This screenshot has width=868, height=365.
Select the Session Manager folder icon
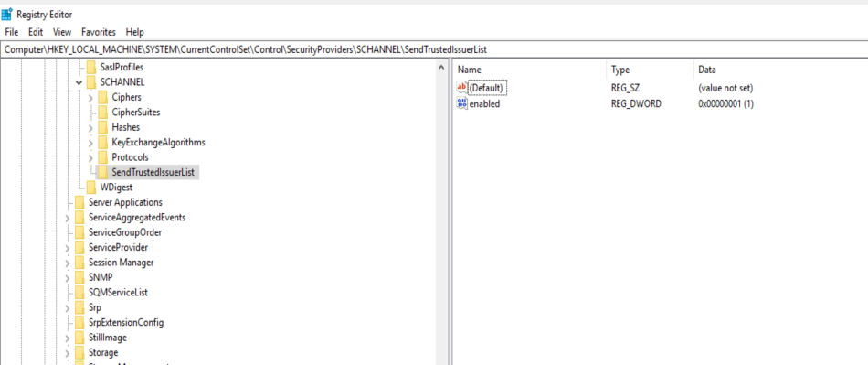[x=79, y=263]
